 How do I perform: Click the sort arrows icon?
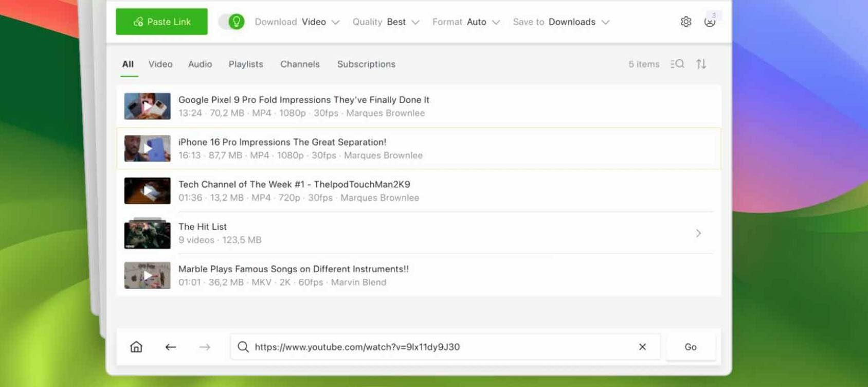[x=701, y=64]
